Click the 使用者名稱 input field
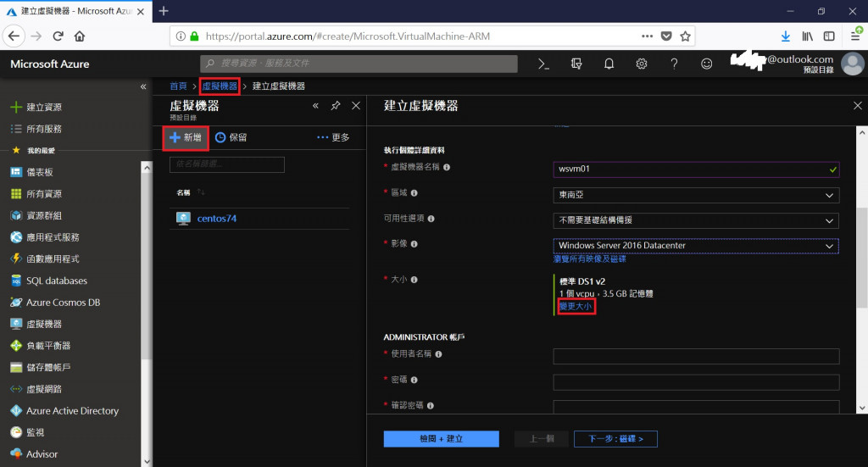 tap(696, 356)
